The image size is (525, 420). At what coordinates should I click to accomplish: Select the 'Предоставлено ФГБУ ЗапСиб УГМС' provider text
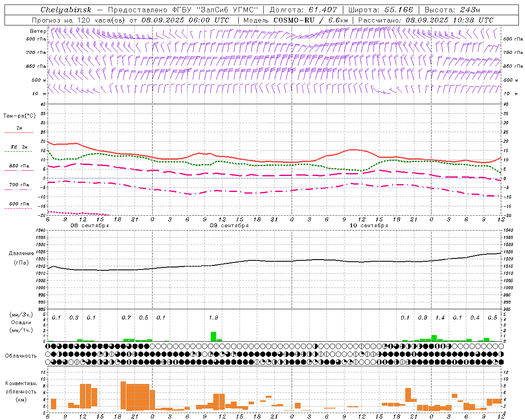183,10
